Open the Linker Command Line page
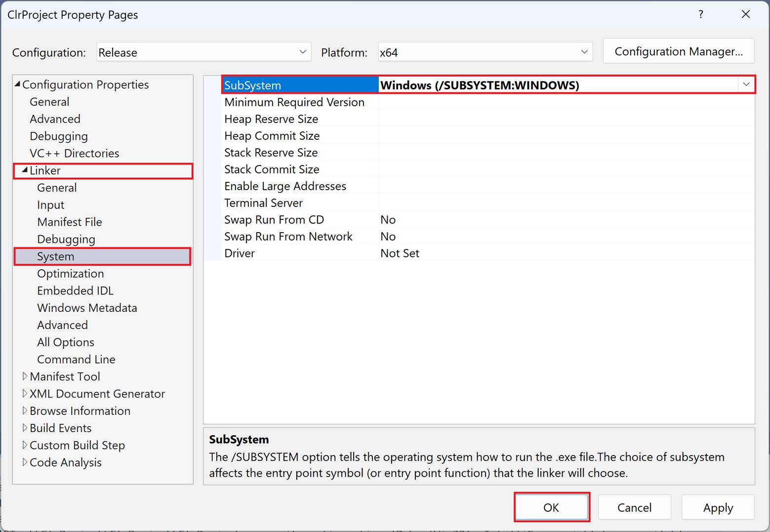 [76, 360]
